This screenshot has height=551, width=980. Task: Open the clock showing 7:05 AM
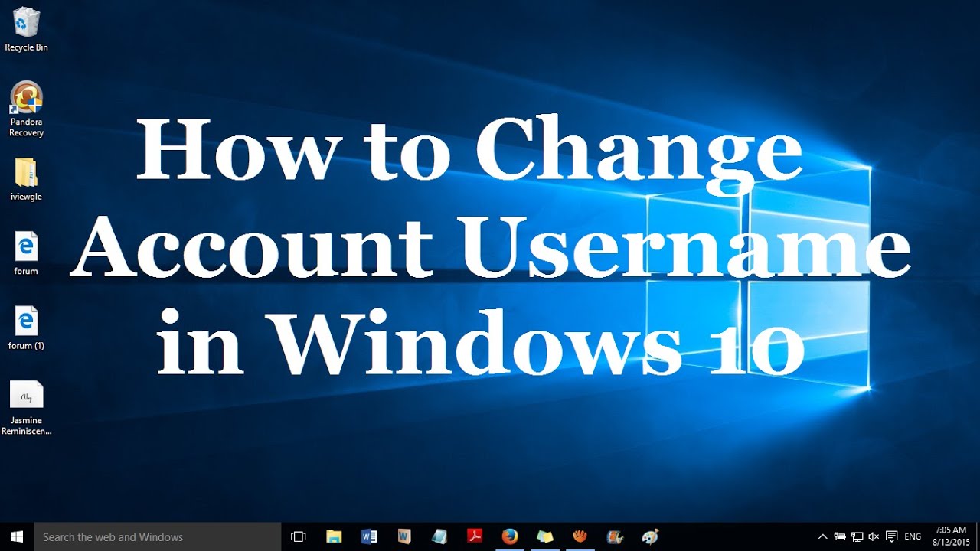click(951, 536)
